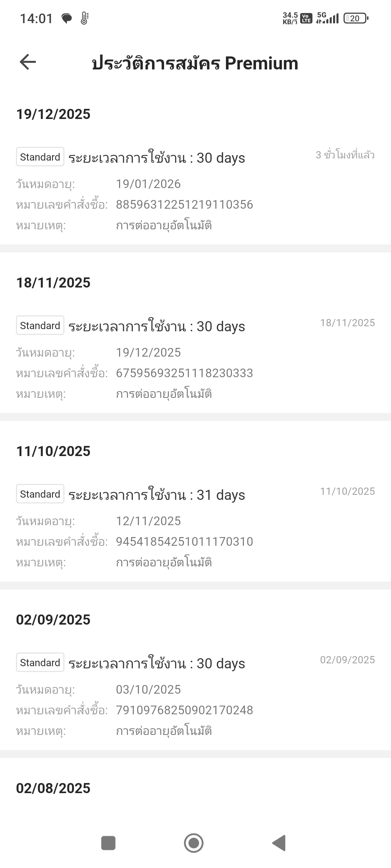Tap the 02/08/2025 date heading

coord(53,788)
